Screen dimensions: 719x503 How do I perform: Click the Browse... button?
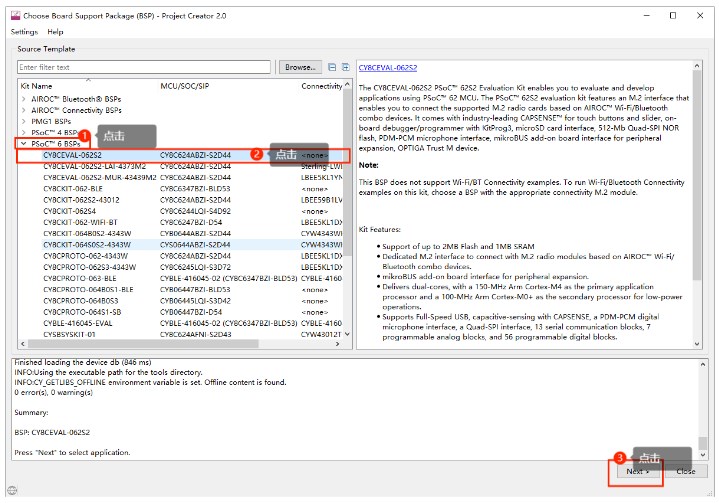tap(300, 67)
